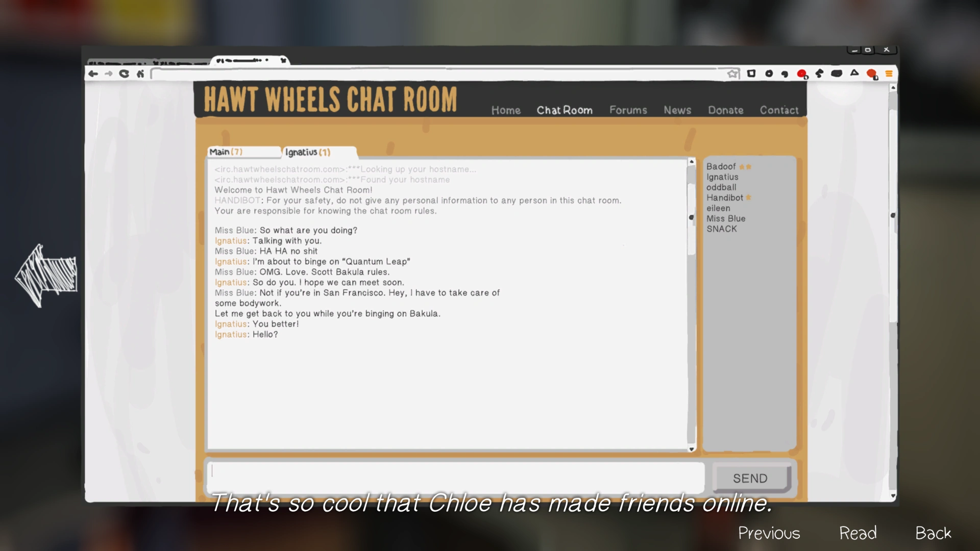Select user Miss Blue in user list
The height and width of the screenshot is (551, 980).
tap(726, 218)
